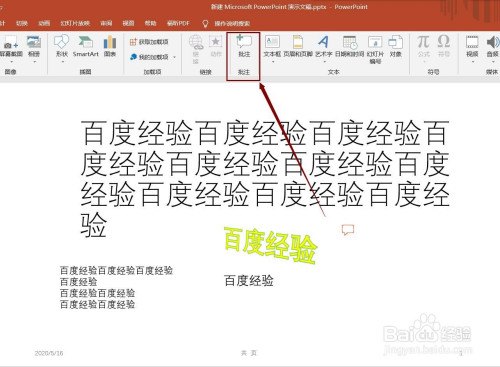Open the 帮助 (help) tab

point(150,23)
